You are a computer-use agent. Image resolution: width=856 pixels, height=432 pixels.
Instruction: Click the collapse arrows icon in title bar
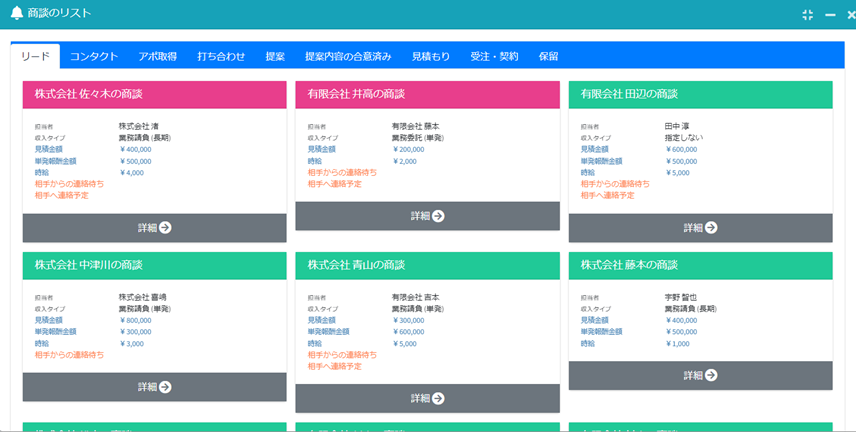808,14
